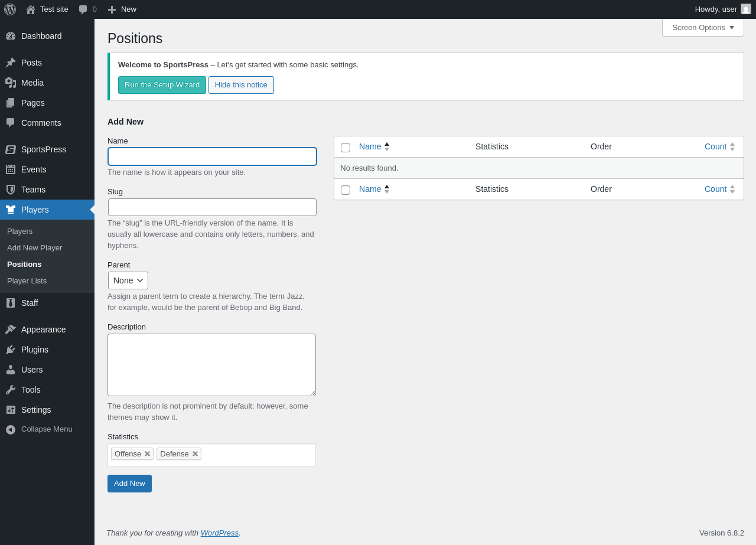This screenshot has width=756, height=545.
Task: Open Player Lists submenu item
Action: coord(27,280)
